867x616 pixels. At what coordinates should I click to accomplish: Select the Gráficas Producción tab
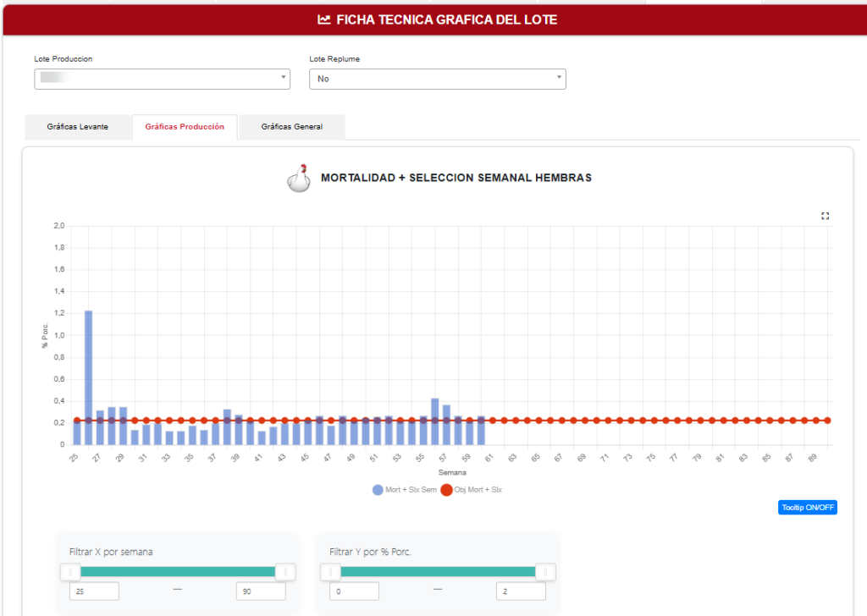click(x=185, y=127)
